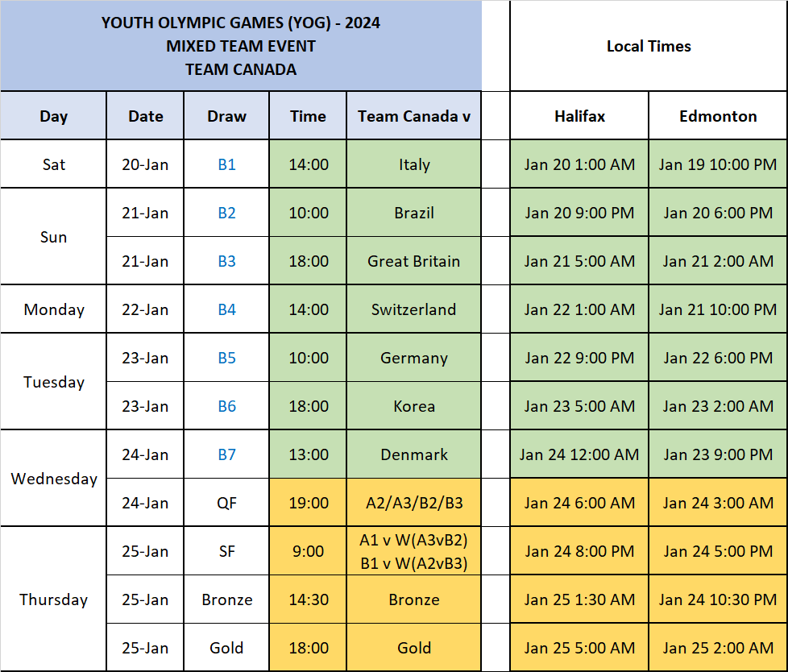788x672 pixels.
Task: Select the "Jan 24 12:00 AM" Halifax cell
Action: [579, 454]
